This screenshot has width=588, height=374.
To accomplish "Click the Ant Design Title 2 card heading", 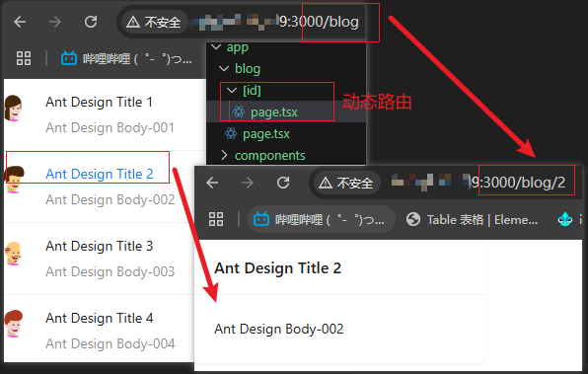I will click(x=277, y=268).
